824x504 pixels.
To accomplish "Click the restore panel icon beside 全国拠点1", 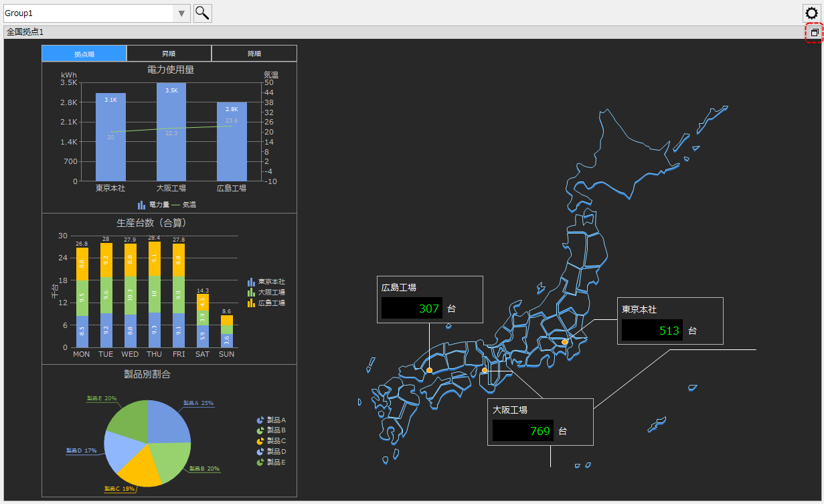I will (814, 32).
